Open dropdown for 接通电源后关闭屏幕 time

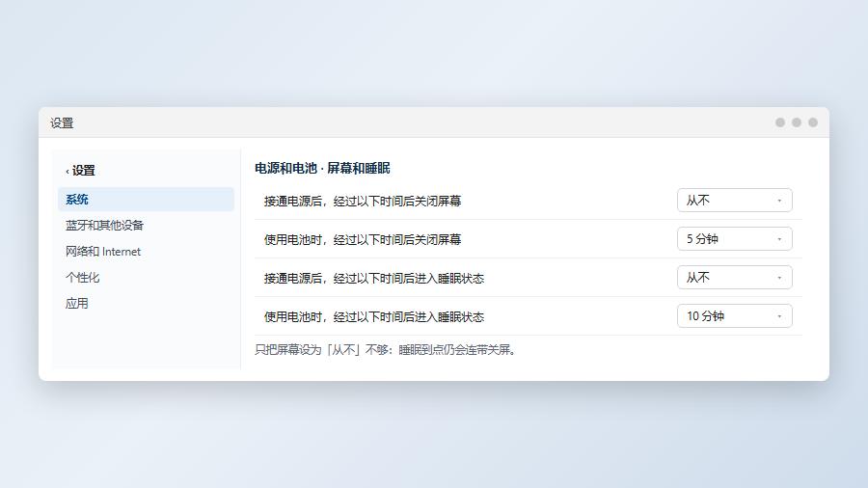(735, 201)
